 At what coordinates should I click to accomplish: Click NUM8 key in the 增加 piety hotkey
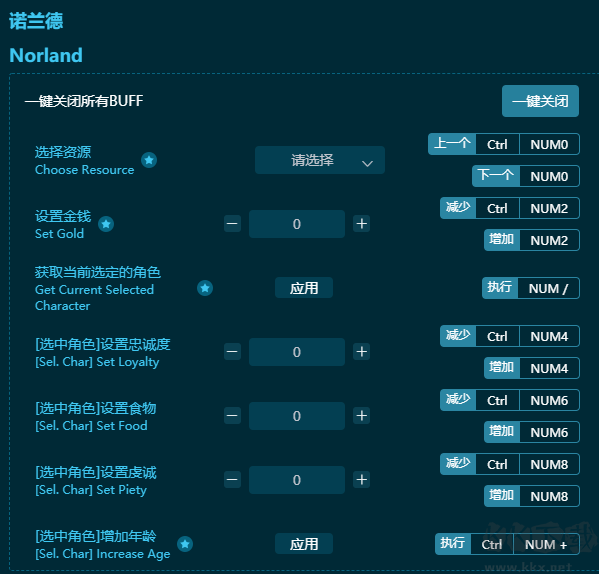pyautogui.click(x=549, y=496)
